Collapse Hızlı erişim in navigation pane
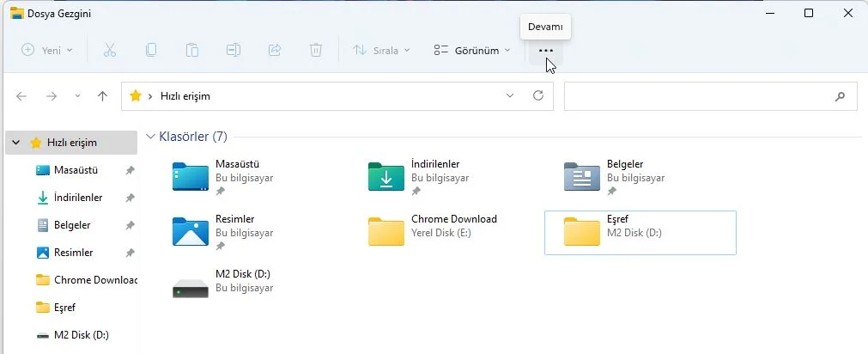Screen dimensions: 868x354 coord(19,143)
